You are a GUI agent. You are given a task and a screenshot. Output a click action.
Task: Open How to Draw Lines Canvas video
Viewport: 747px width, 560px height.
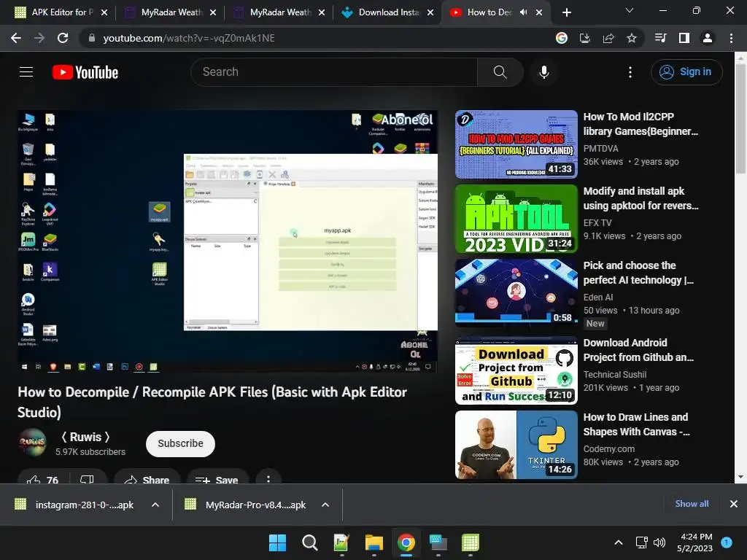pyautogui.click(x=516, y=445)
